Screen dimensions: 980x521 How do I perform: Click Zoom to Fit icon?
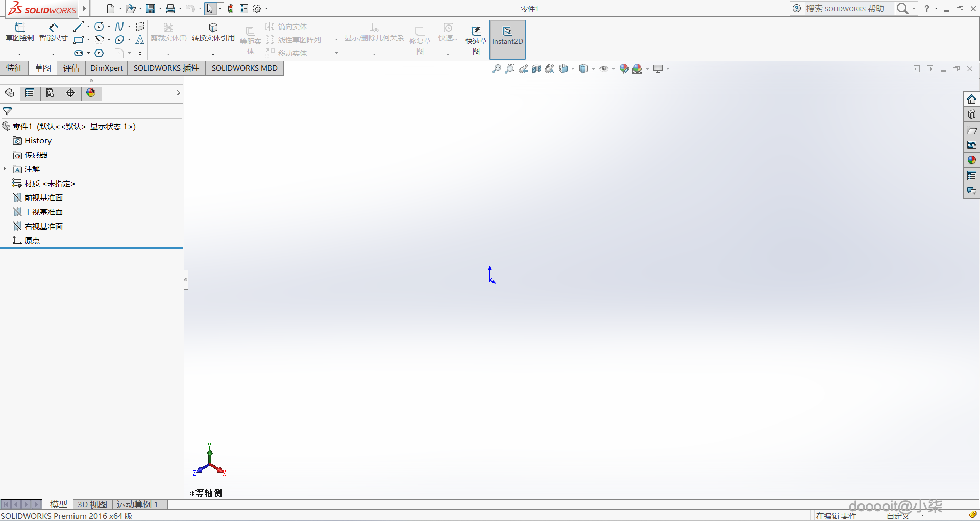click(x=496, y=69)
